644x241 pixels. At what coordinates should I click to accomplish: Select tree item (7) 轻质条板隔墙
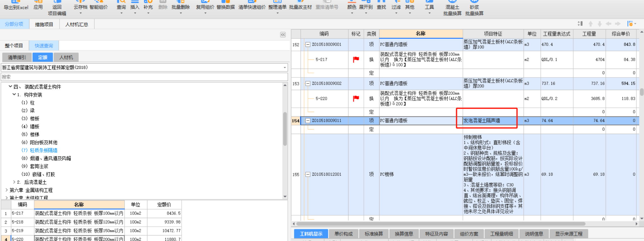point(40,150)
